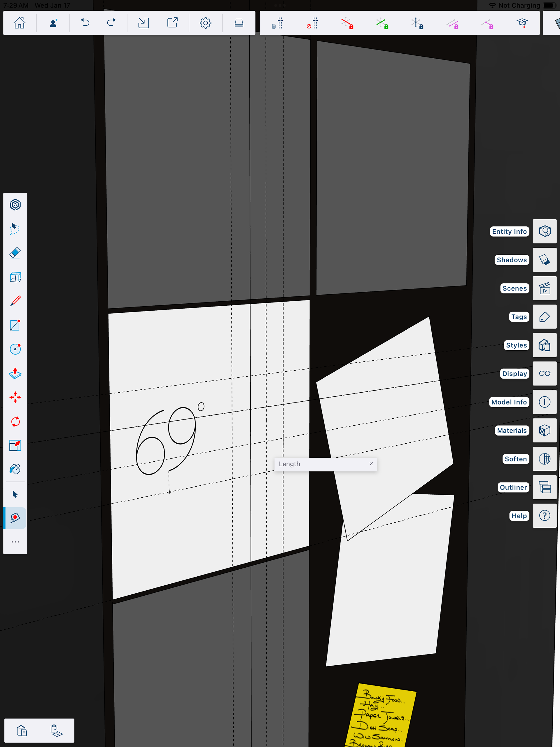The height and width of the screenshot is (747, 560).
Task: Pick the Paint Bucket tool
Action: [15, 469]
